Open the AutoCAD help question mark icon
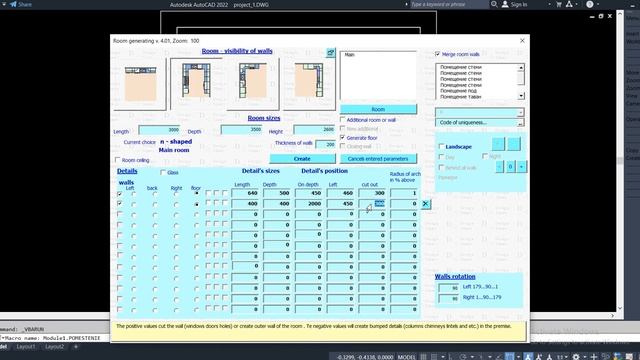 589,4
